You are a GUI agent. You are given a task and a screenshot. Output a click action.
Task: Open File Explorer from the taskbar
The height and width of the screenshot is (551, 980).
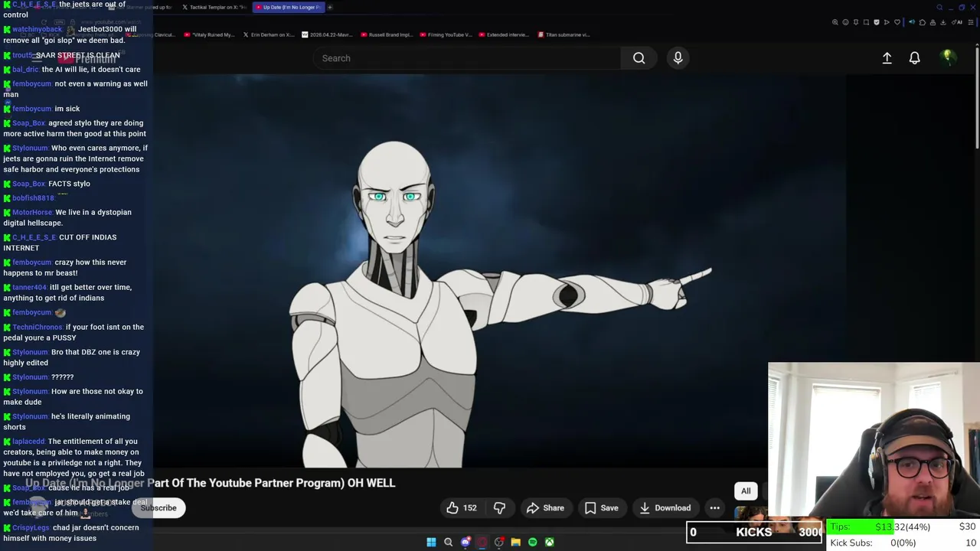click(x=516, y=542)
